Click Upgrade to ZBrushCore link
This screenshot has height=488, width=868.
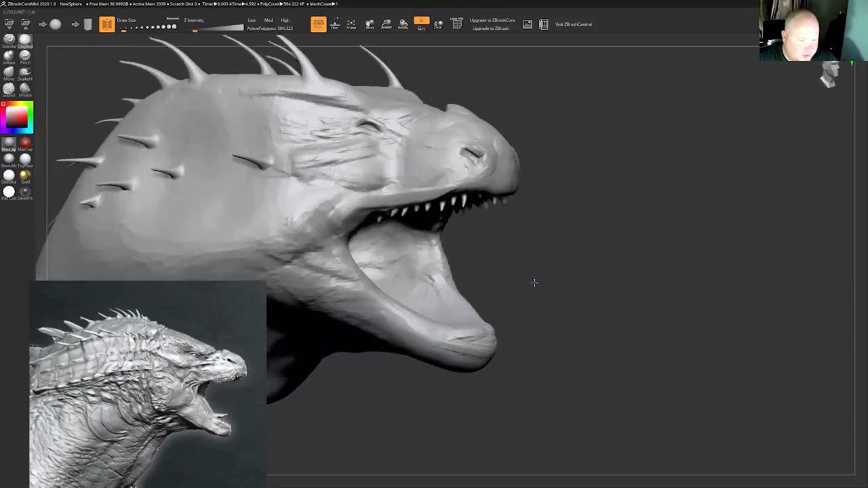point(492,20)
